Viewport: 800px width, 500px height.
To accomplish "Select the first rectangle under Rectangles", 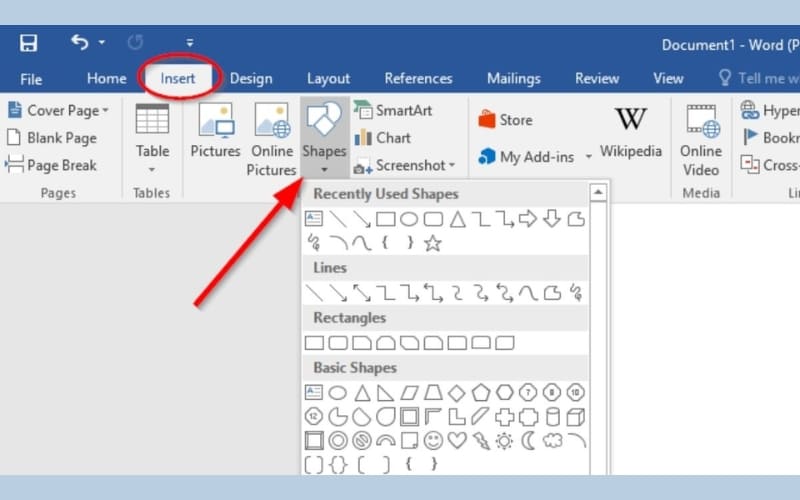I will [x=314, y=343].
